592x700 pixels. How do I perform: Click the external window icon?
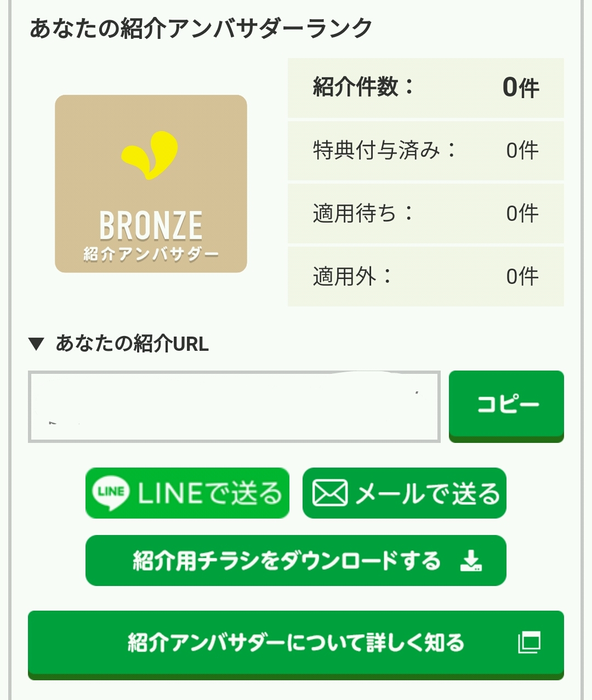point(529,642)
